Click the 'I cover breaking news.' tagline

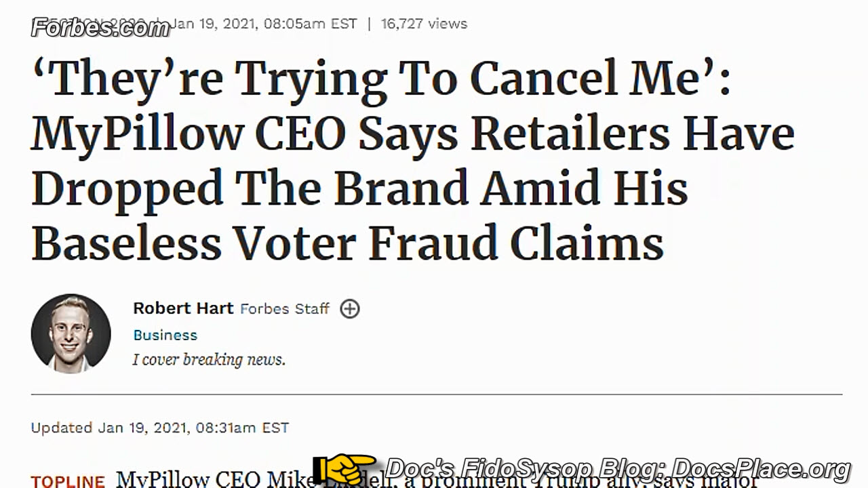[x=209, y=360]
